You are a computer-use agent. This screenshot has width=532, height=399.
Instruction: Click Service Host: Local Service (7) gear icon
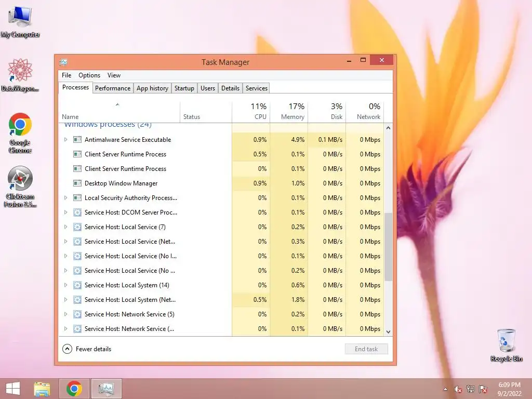tap(77, 227)
